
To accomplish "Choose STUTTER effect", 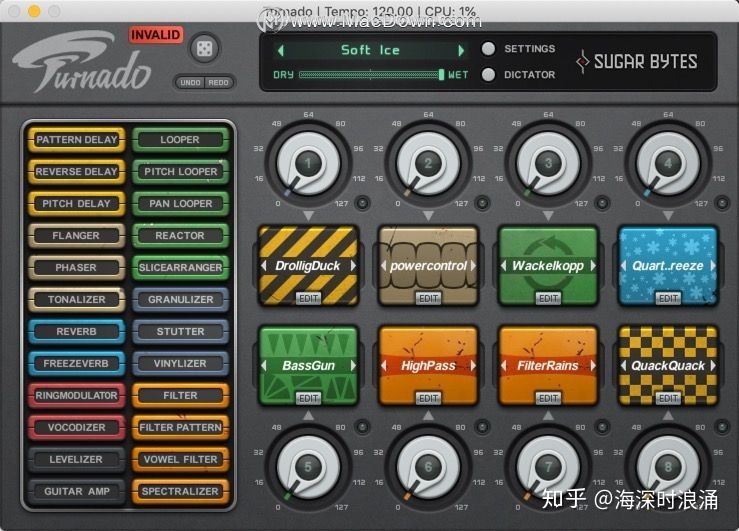I will click(180, 332).
